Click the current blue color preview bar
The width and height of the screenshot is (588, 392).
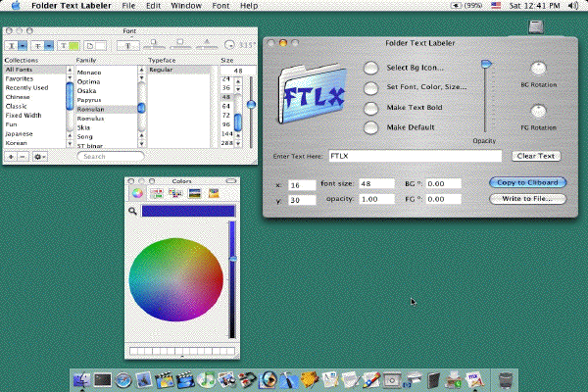coord(188,212)
